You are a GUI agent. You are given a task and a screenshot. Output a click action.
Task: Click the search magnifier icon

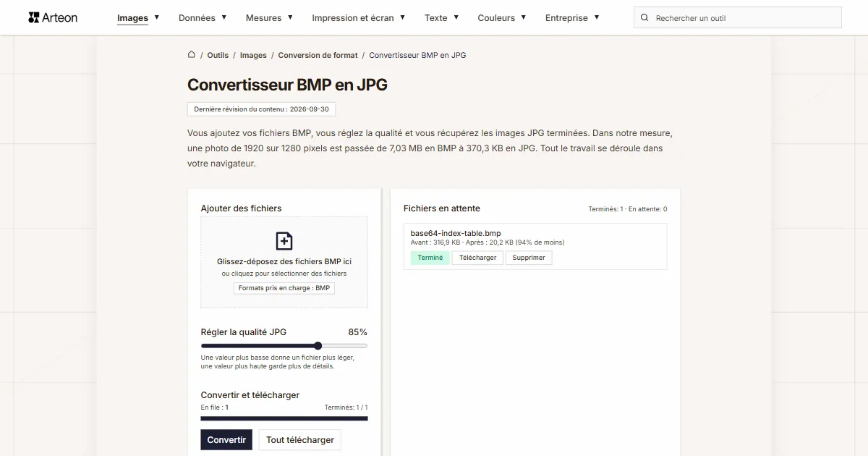pyautogui.click(x=644, y=17)
